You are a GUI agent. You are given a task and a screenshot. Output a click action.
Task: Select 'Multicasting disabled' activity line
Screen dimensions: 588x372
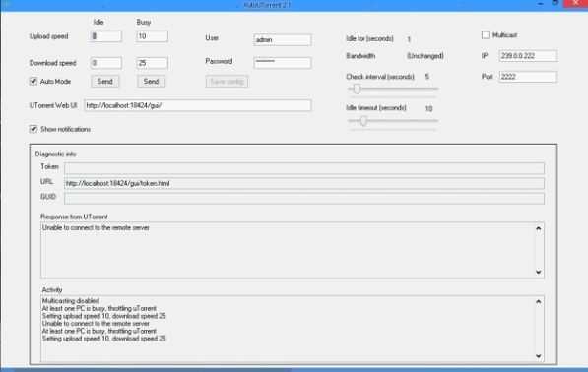(x=71, y=301)
